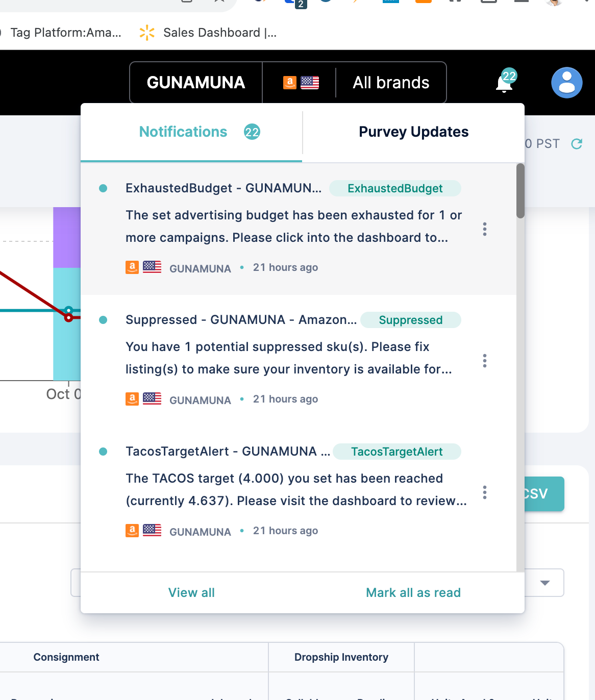Image resolution: width=595 pixels, height=700 pixels.
Task: Click the refresh icon beside PST
Action: click(x=577, y=144)
